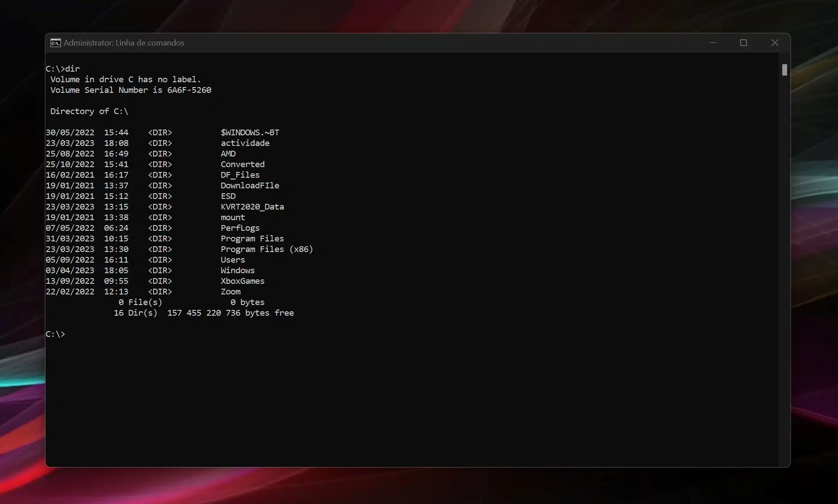This screenshot has height=504, width=838.
Task: Click the date 25/08/2022 on the AMD row
Action: pos(70,153)
